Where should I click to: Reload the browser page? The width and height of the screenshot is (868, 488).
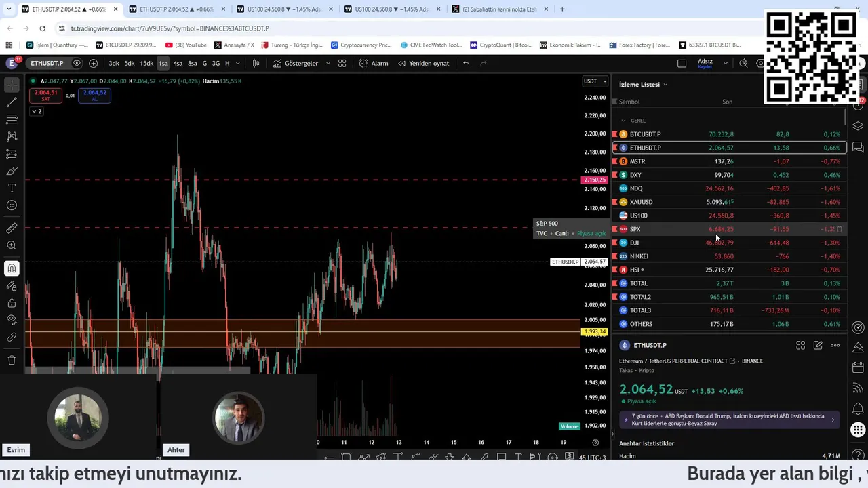tap(42, 28)
